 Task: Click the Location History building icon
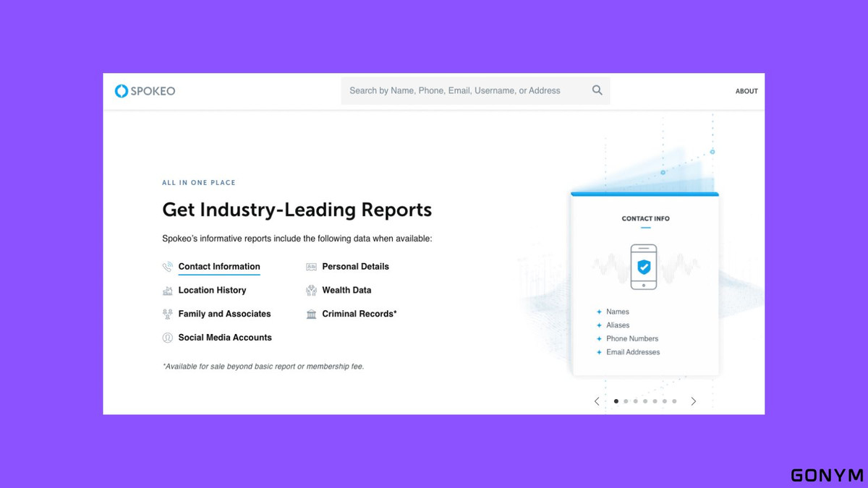pos(168,291)
